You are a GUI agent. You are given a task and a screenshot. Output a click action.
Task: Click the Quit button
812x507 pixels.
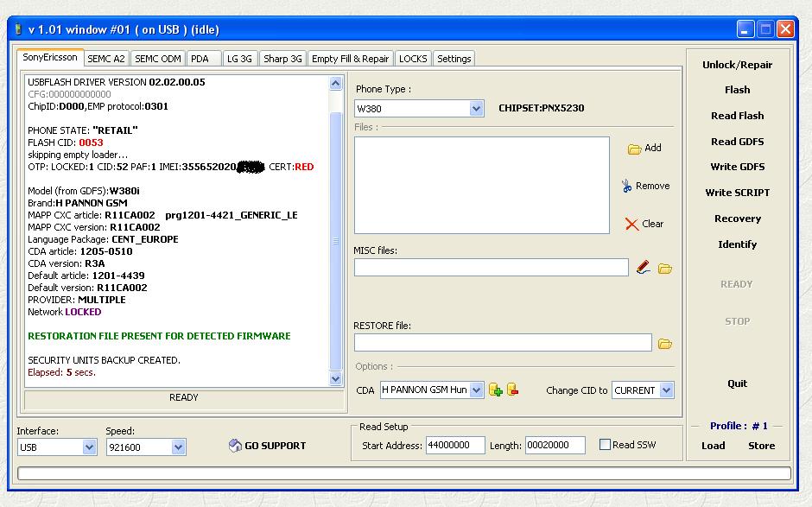click(x=738, y=383)
